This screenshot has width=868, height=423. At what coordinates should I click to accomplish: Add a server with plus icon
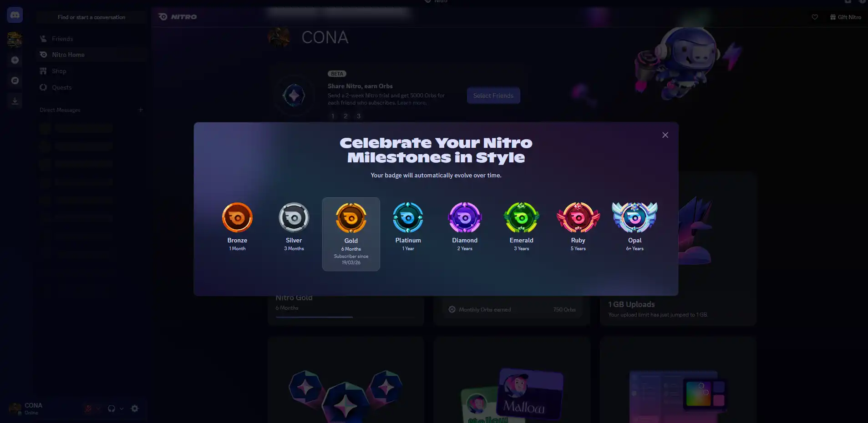(x=15, y=60)
